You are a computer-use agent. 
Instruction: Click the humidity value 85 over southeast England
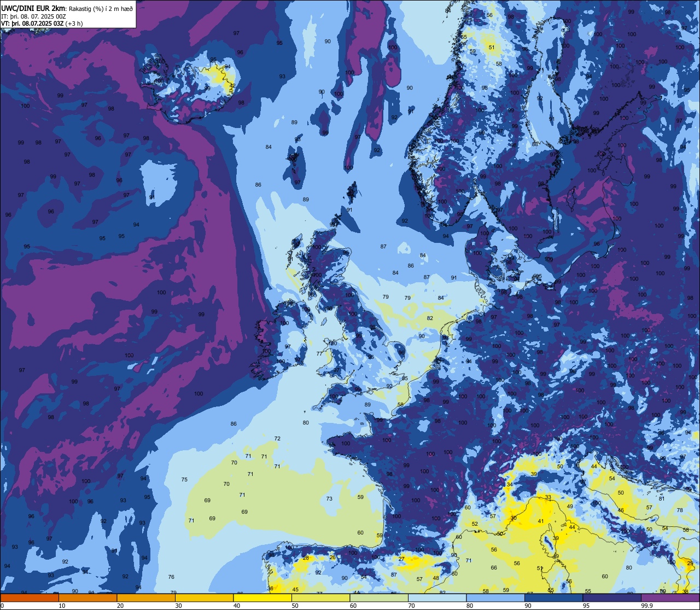pos(405,379)
